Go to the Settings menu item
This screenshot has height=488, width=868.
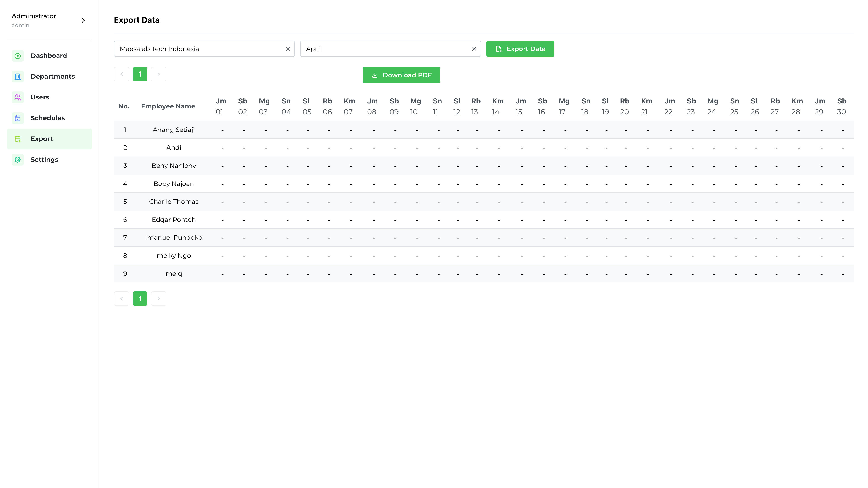pyautogui.click(x=44, y=160)
